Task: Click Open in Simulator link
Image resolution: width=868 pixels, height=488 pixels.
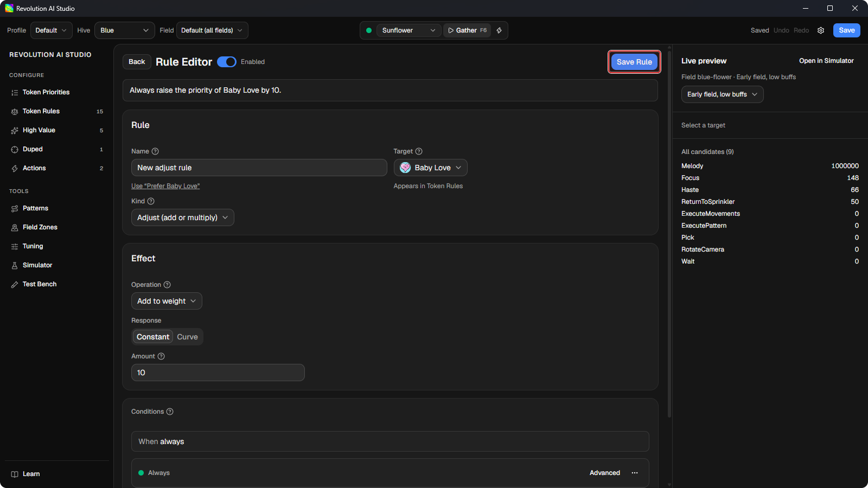Action: click(826, 61)
